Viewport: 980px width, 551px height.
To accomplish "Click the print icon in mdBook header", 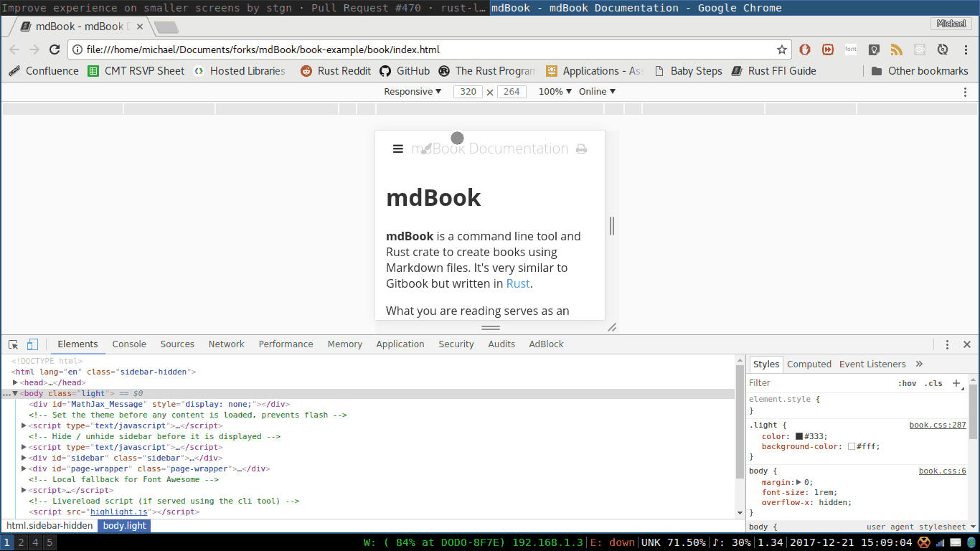I will [582, 149].
